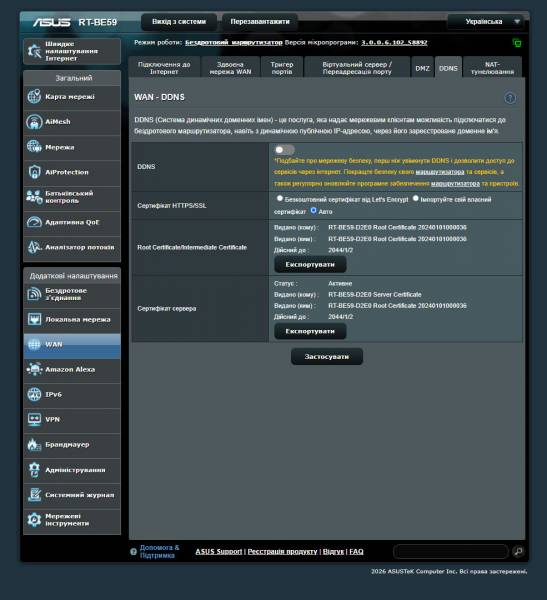Click the green network status icon
The height and width of the screenshot is (600, 547).
coord(517,43)
